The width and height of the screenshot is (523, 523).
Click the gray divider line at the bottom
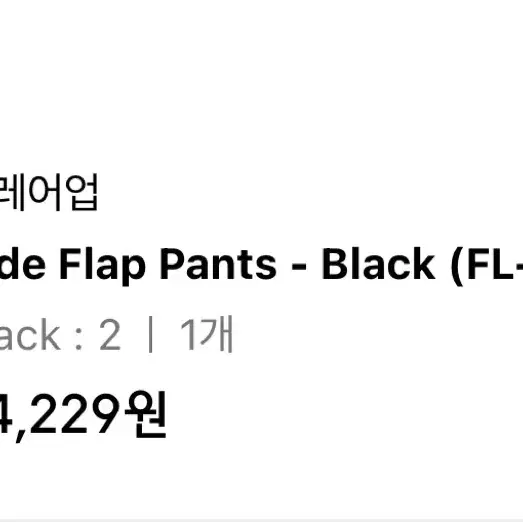click(x=262, y=521)
